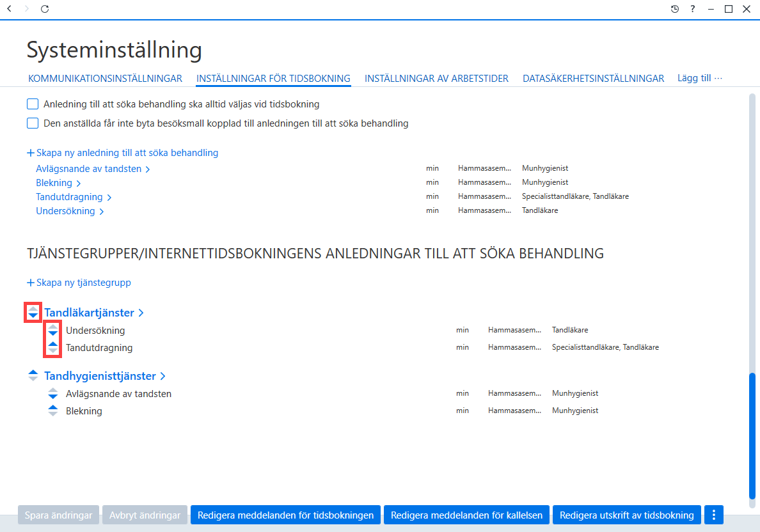Click 'Specialisttandläkare, Tandläkare' in upper reasons list
This screenshot has height=532, width=760.
click(x=575, y=196)
